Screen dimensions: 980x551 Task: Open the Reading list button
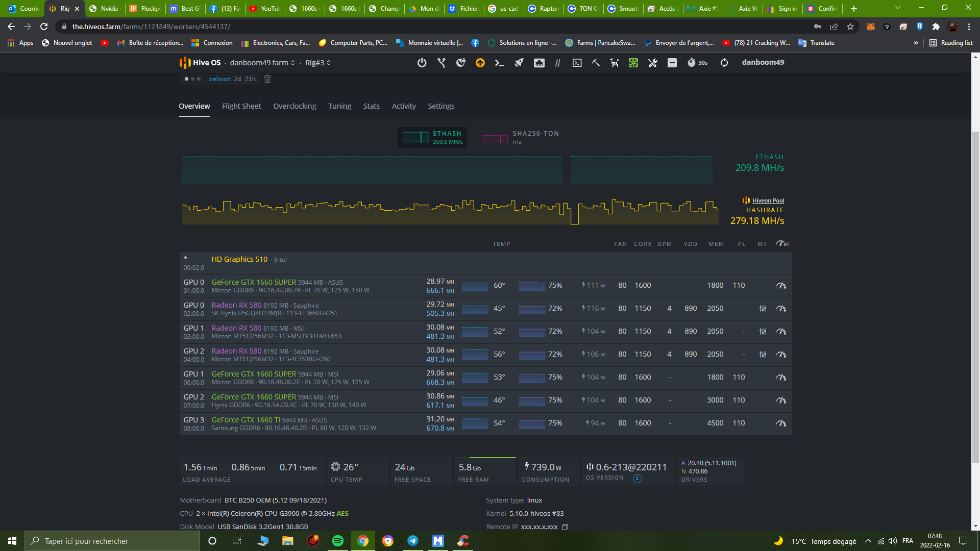point(951,43)
